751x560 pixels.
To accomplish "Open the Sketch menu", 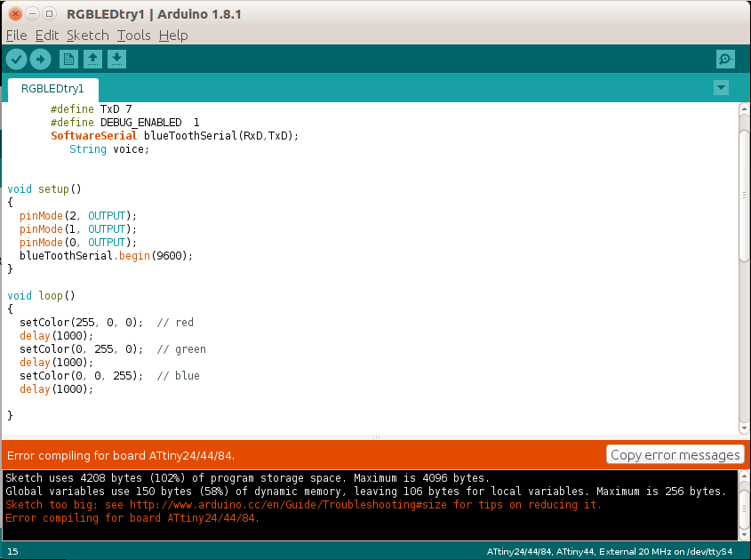I will coord(88,36).
